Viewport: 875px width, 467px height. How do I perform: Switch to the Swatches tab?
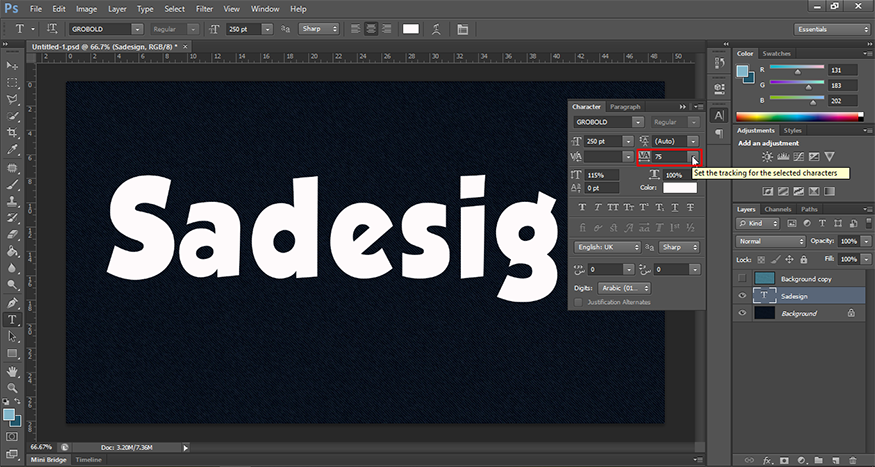click(x=776, y=54)
